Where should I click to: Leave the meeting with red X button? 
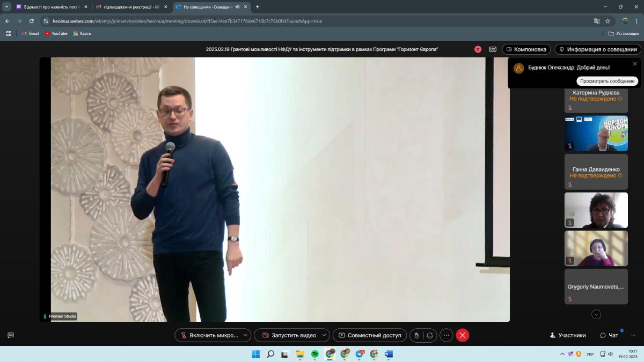click(x=463, y=335)
